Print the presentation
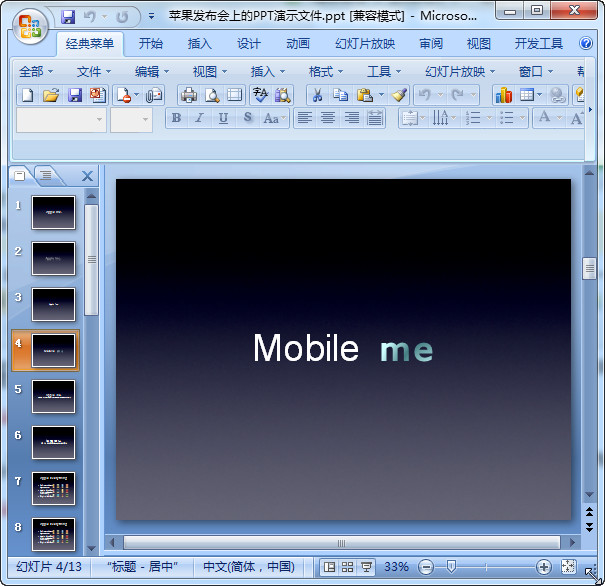This screenshot has width=605, height=586. pos(189,95)
